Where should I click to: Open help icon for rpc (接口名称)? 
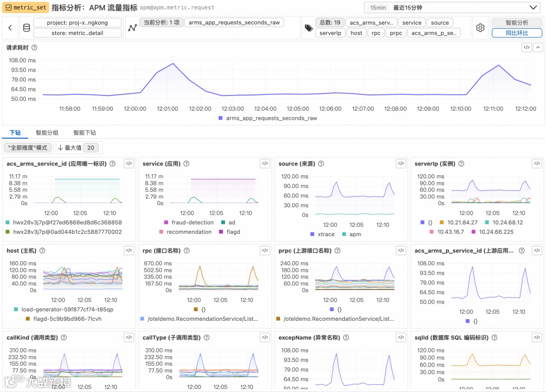coord(187,251)
